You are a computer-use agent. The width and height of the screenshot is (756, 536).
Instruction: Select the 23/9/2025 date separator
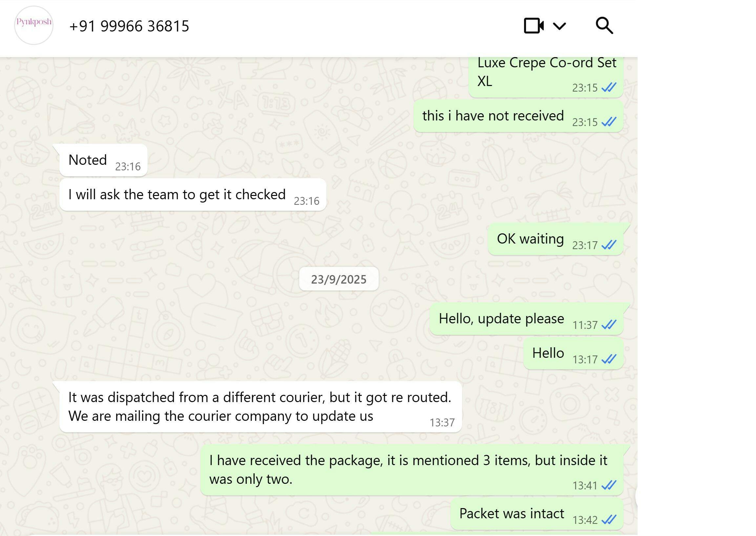tap(339, 279)
